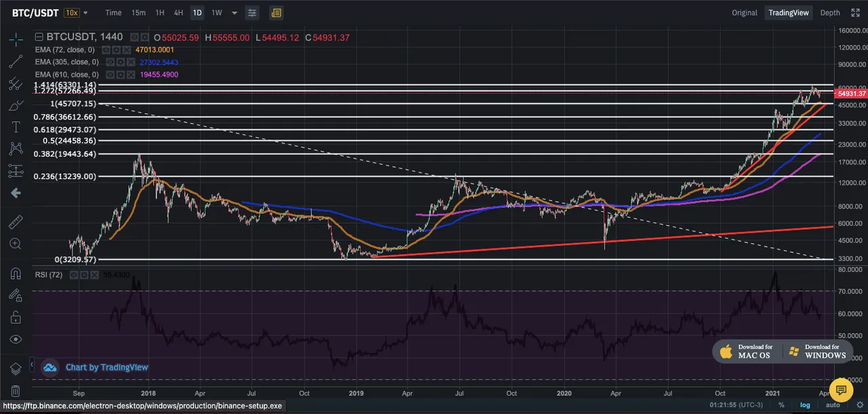Select the pitchfork drawing tool

tap(16, 83)
